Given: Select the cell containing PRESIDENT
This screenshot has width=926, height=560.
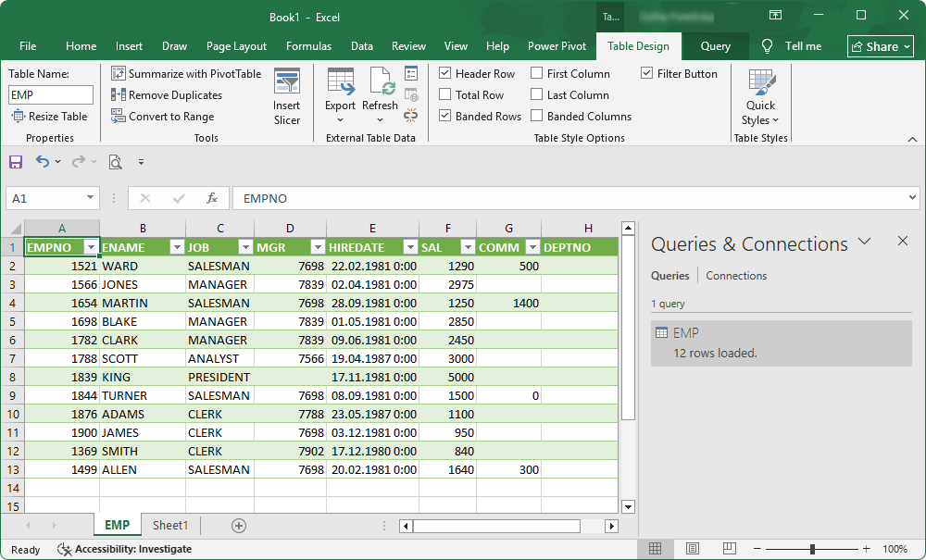Looking at the screenshot, I should 219,377.
